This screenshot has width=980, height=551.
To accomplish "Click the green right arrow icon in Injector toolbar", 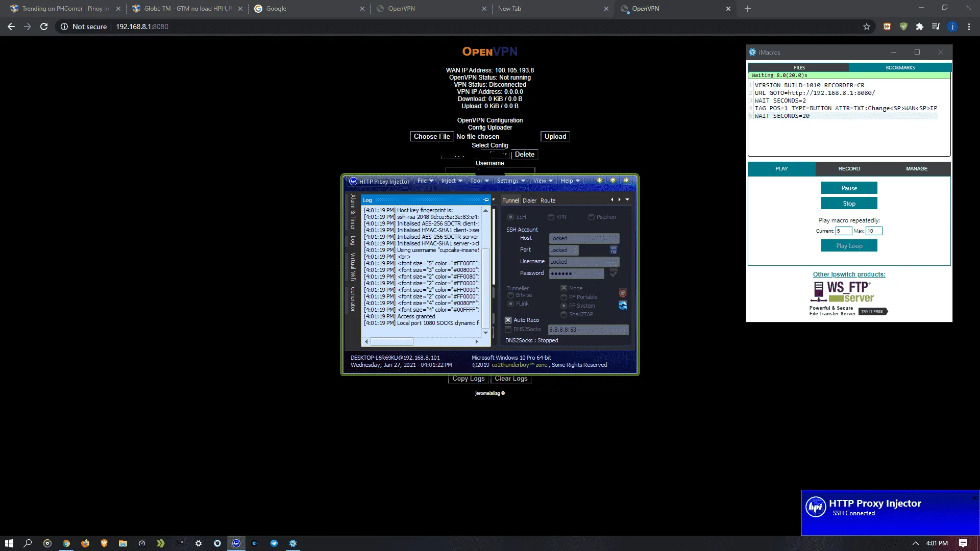I will pyautogui.click(x=626, y=181).
